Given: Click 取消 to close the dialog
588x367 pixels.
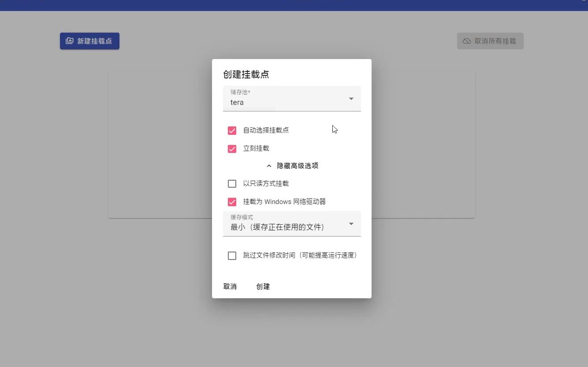Looking at the screenshot, I should point(230,286).
